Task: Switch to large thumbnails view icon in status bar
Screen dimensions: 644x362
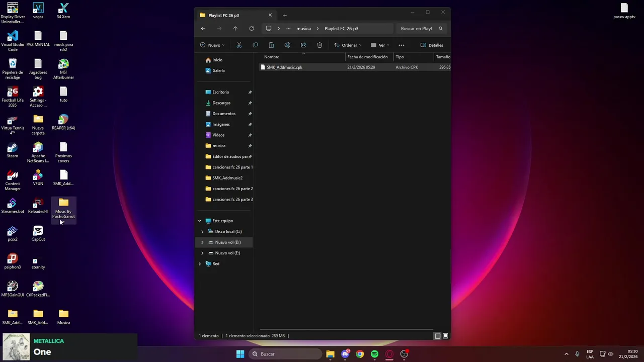Action: (445, 336)
